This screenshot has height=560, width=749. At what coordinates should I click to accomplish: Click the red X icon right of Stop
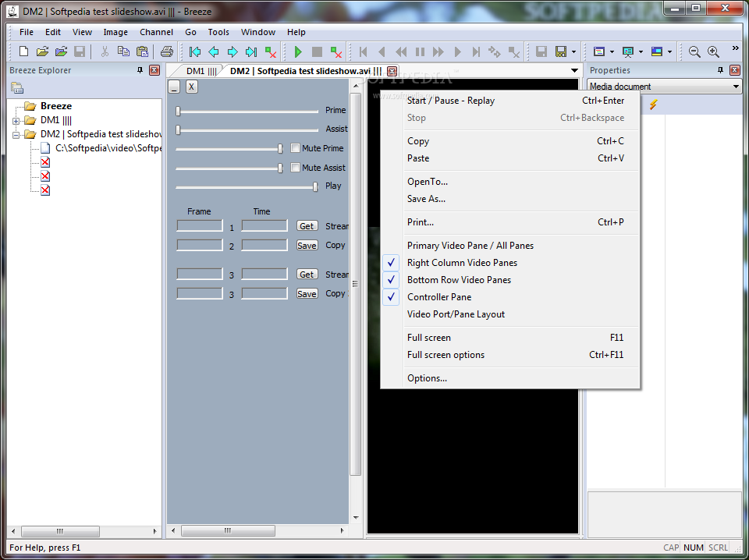(335, 51)
